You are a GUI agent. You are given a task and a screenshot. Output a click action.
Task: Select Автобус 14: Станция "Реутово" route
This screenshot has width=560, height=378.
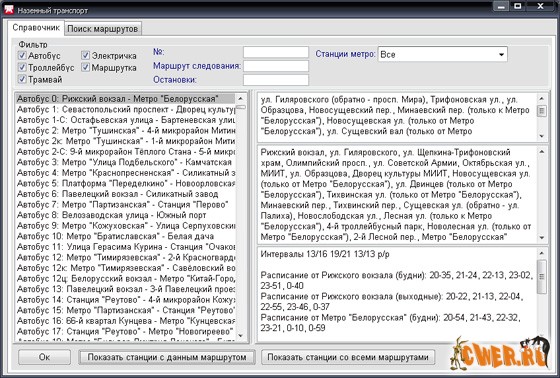click(x=126, y=300)
